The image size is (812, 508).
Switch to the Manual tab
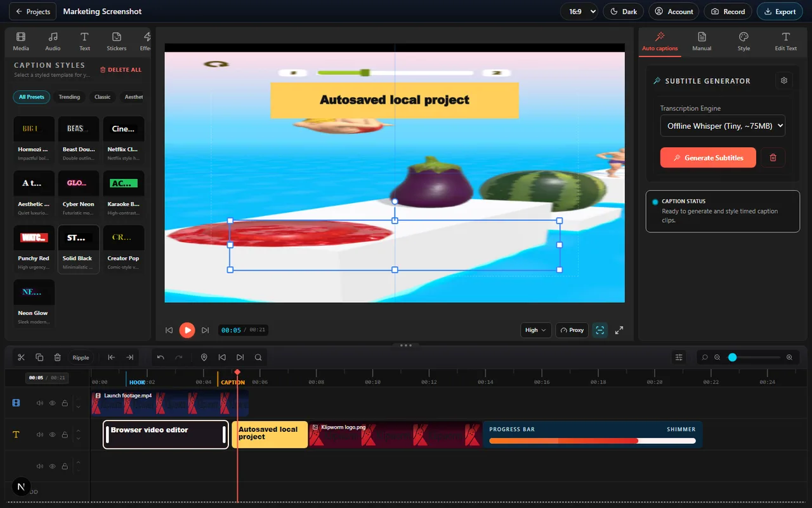pos(702,42)
